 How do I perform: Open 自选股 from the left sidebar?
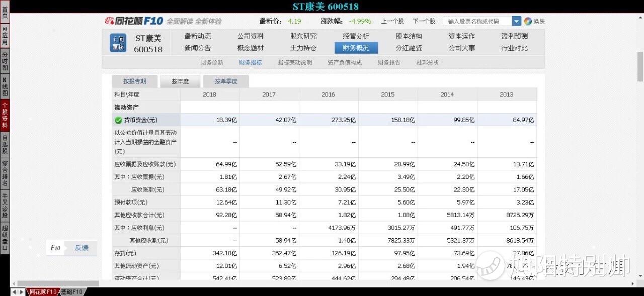[x=5, y=144]
